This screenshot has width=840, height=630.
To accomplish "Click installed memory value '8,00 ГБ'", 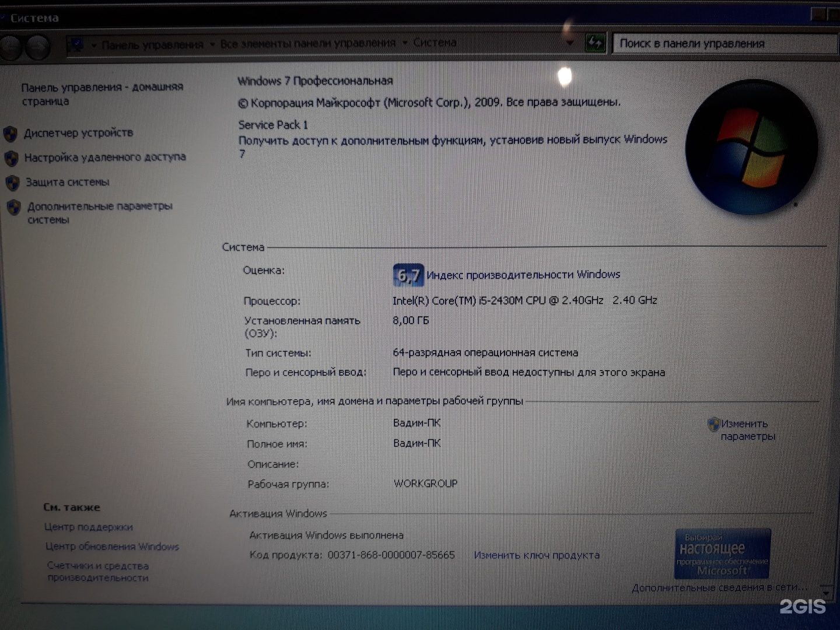I will click(411, 320).
